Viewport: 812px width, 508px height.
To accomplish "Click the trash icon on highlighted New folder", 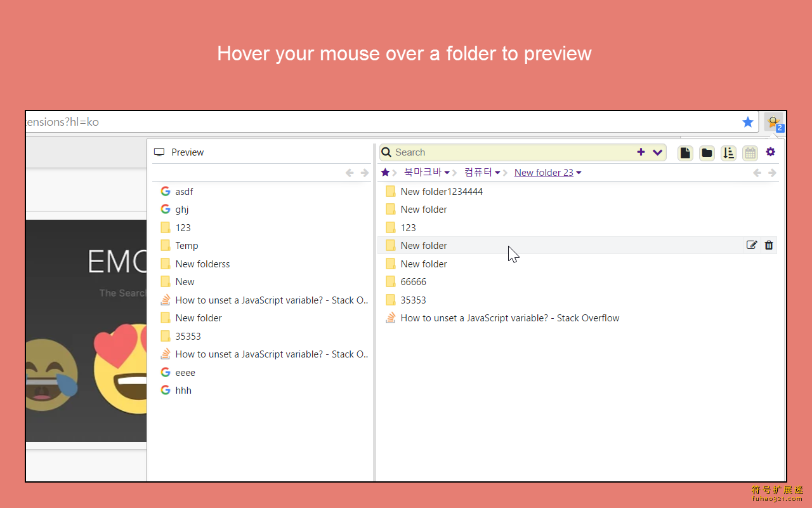I will tap(769, 245).
